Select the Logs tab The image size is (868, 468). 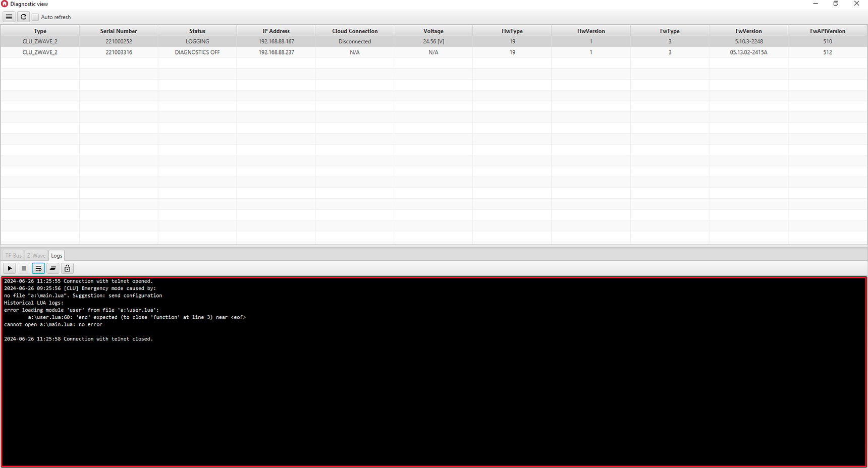[x=57, y=256]
